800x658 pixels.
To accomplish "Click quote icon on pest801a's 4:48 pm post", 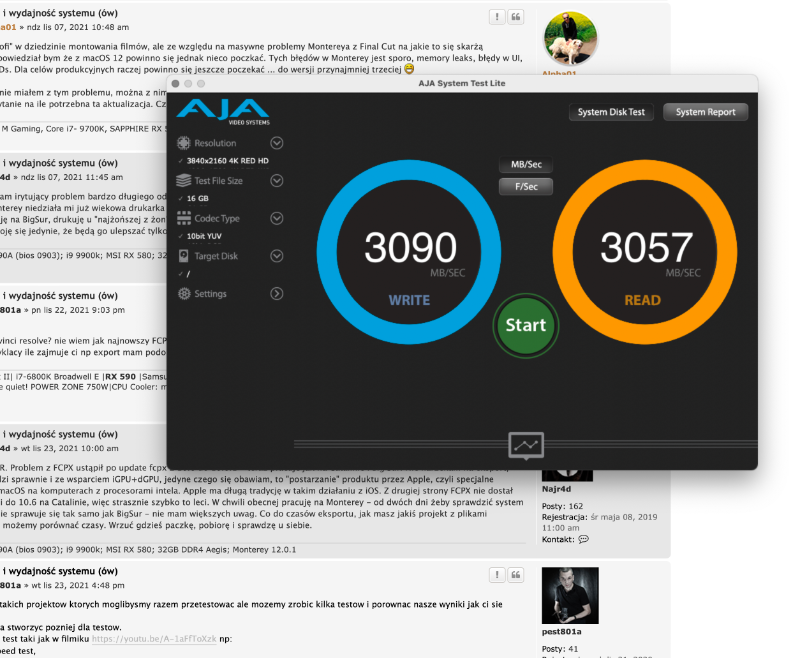I will [516, 575].
